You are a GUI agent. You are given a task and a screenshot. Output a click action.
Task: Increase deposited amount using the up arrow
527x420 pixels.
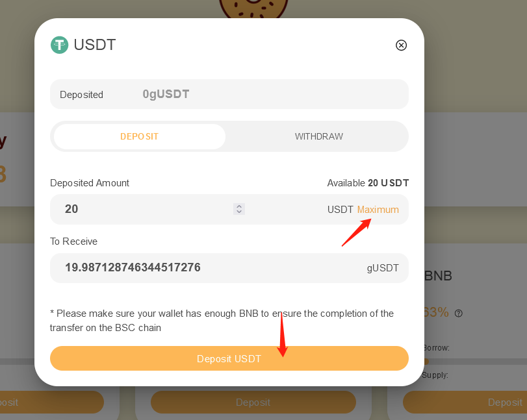coord(239,206)
